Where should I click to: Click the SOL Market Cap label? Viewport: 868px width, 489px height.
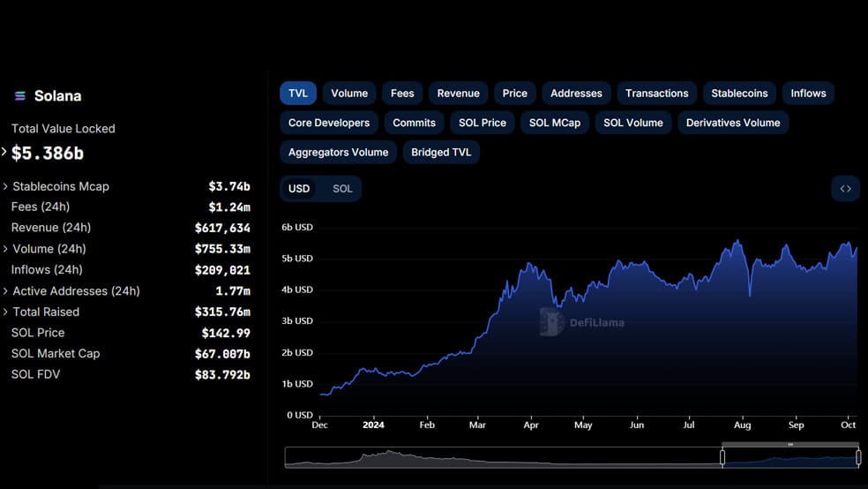click(x=56, y=354)
